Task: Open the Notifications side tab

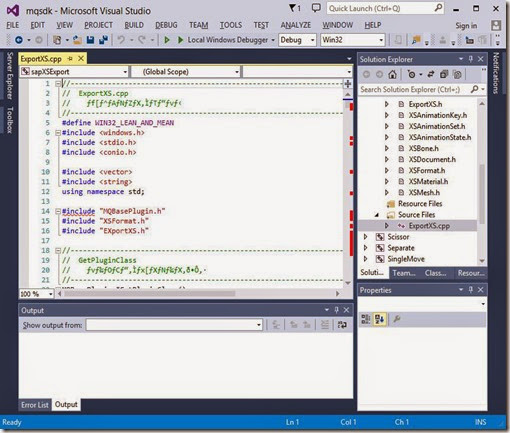Action: click(x=496, y=73)
